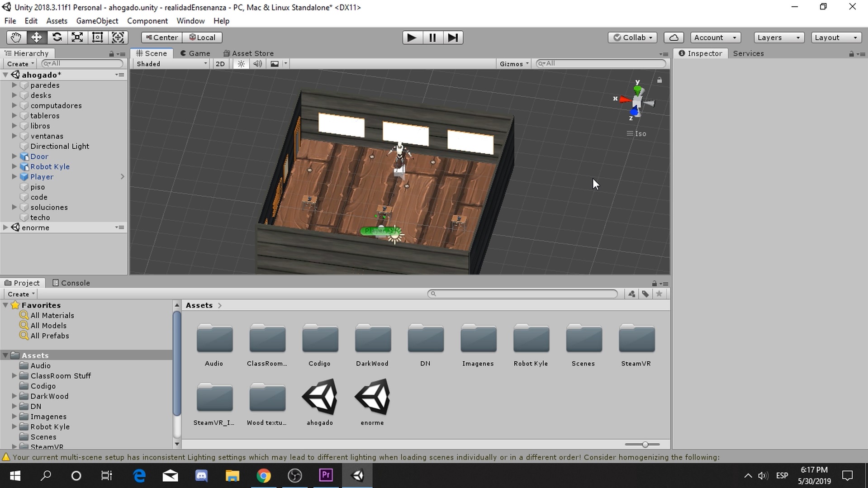Toggle scene lighting
Viewport: 868px width, 488px height.
pyautogui.click(x=241, y=64)
